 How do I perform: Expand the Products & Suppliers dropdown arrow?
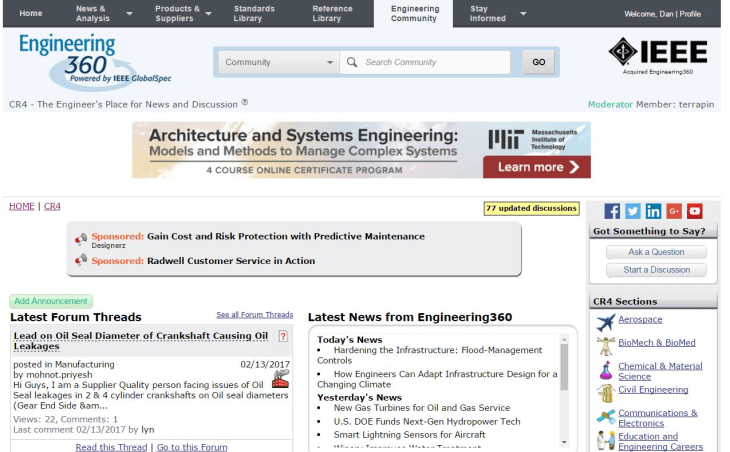209,13
